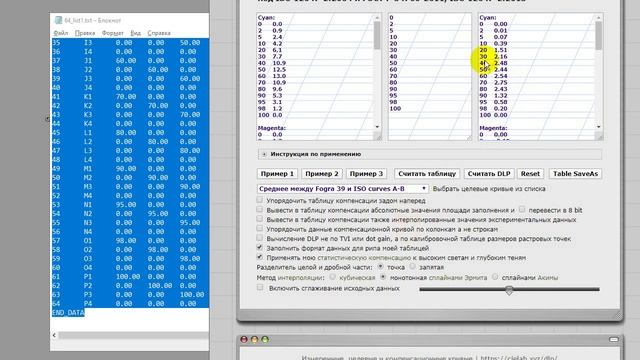Click 'I3' in row 35 of Notepad

[x=88, y=42]
